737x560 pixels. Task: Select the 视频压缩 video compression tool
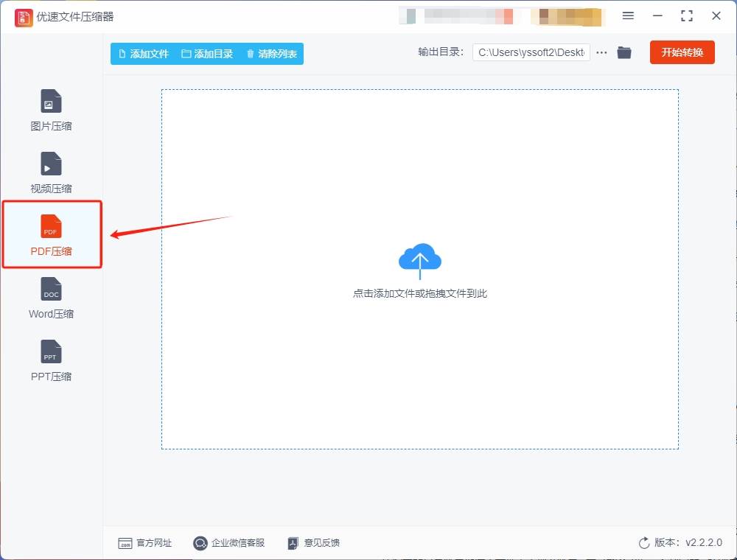pos(51,173)
